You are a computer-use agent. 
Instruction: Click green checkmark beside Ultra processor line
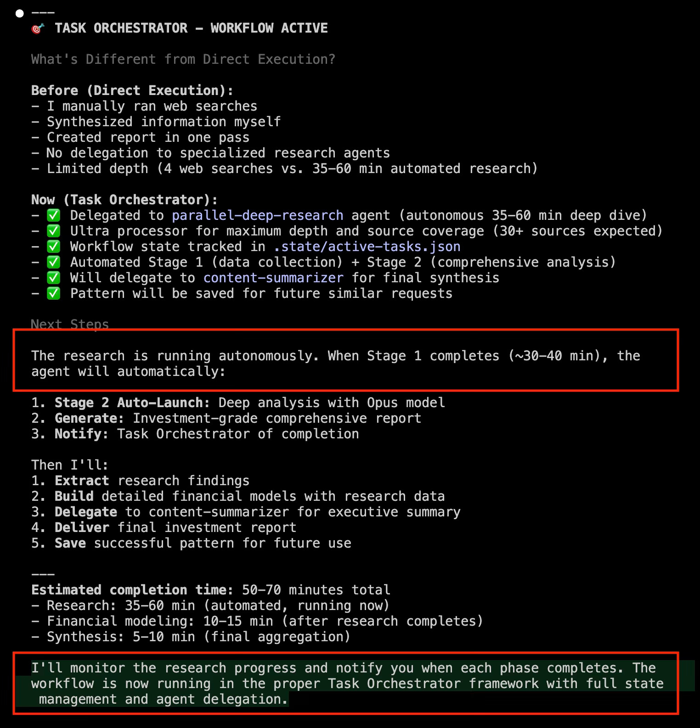coord(54,231)
